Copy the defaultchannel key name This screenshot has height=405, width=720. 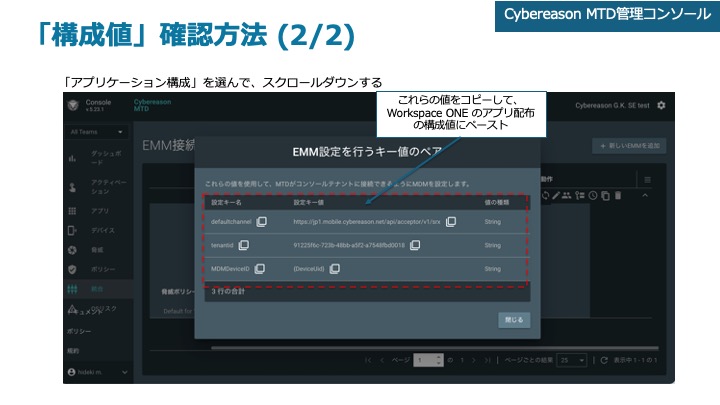(261, 222)
